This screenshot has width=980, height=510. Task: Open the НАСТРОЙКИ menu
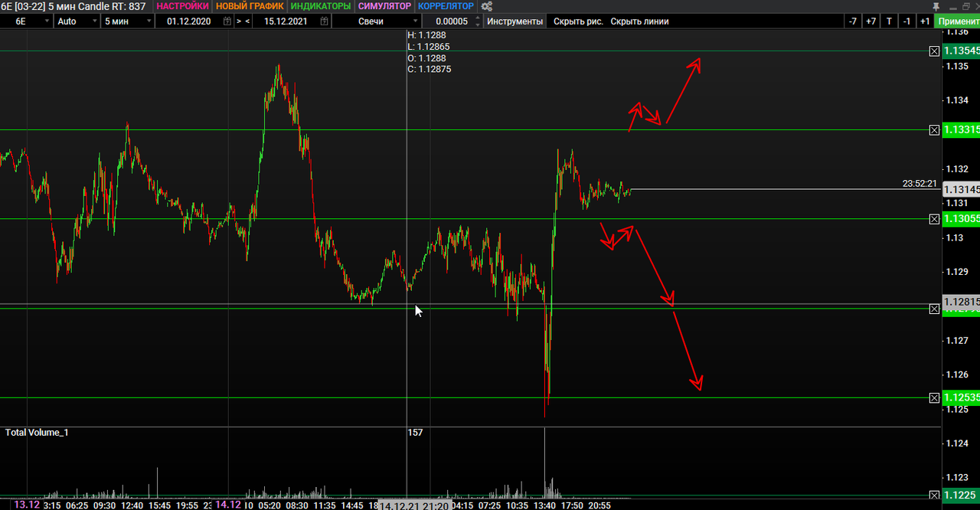[182, 6]
